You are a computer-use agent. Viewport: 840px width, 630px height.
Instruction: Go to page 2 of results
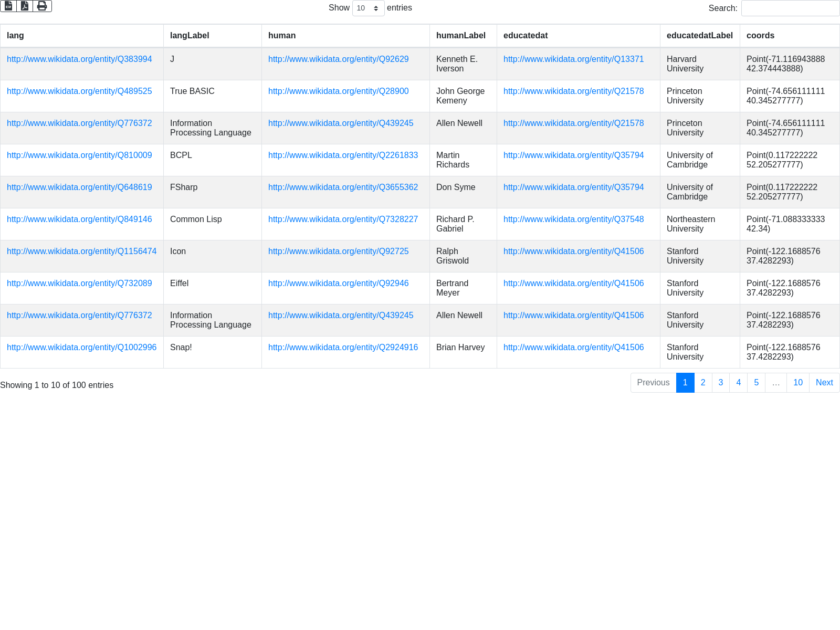pyautogui.click(x=703, y=383)
